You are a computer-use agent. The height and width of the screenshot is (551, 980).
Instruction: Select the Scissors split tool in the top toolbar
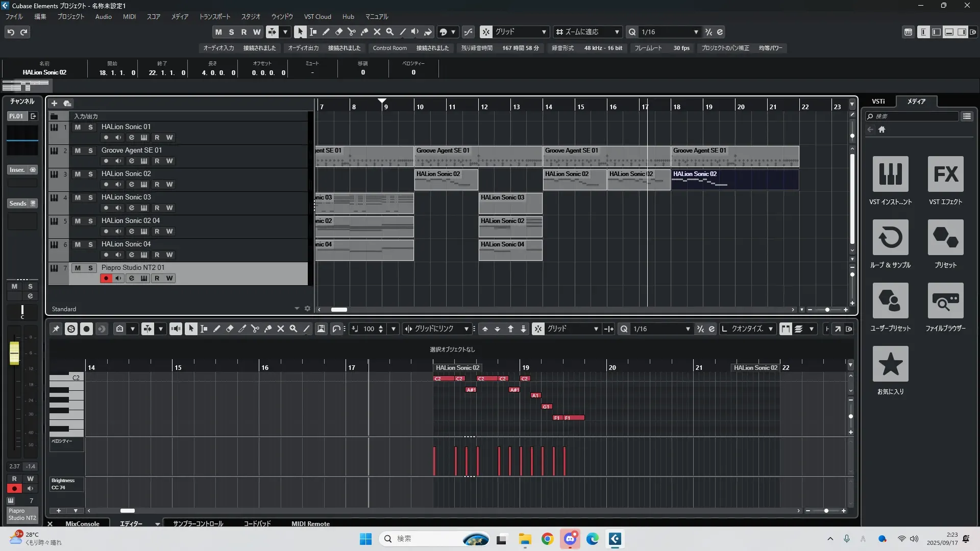(352, 32)
